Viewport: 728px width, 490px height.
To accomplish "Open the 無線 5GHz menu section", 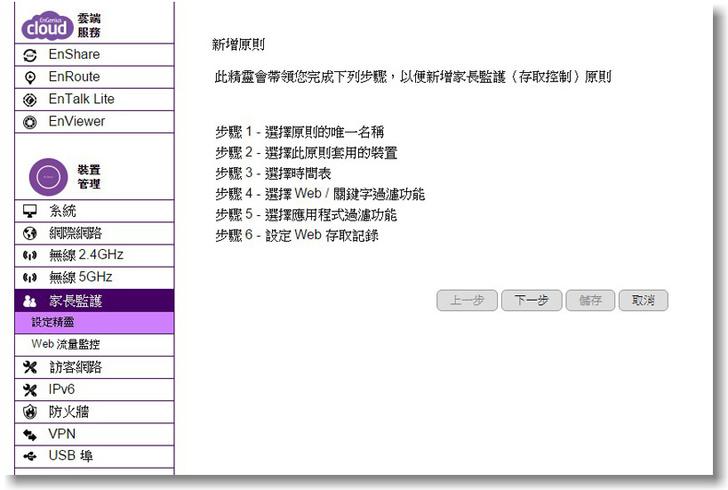I will coord(95,278).
